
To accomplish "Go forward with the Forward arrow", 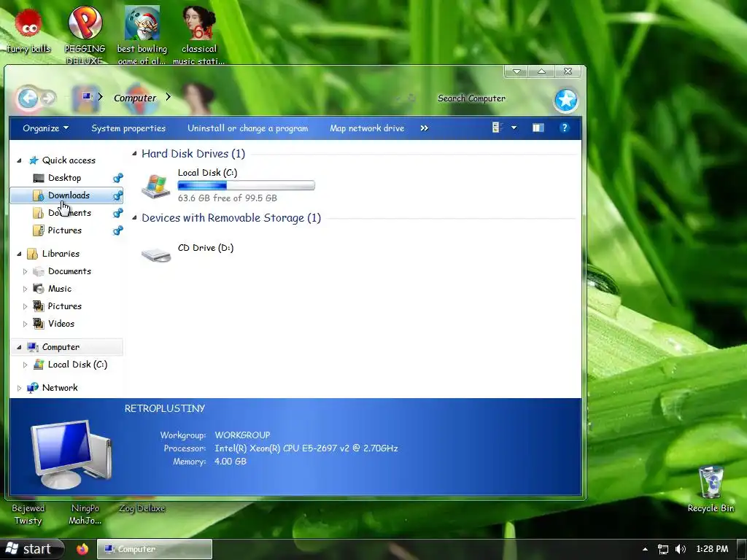I will pos(49,98).
